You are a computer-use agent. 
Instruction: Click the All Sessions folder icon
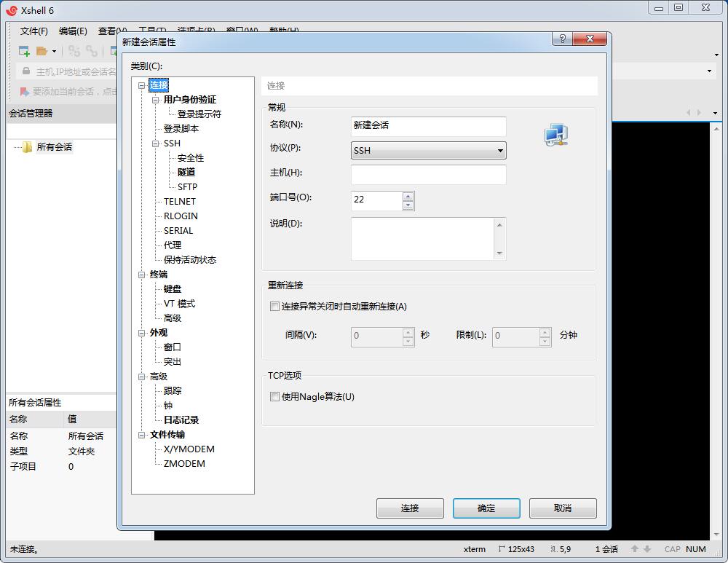[x=28, y=147]
